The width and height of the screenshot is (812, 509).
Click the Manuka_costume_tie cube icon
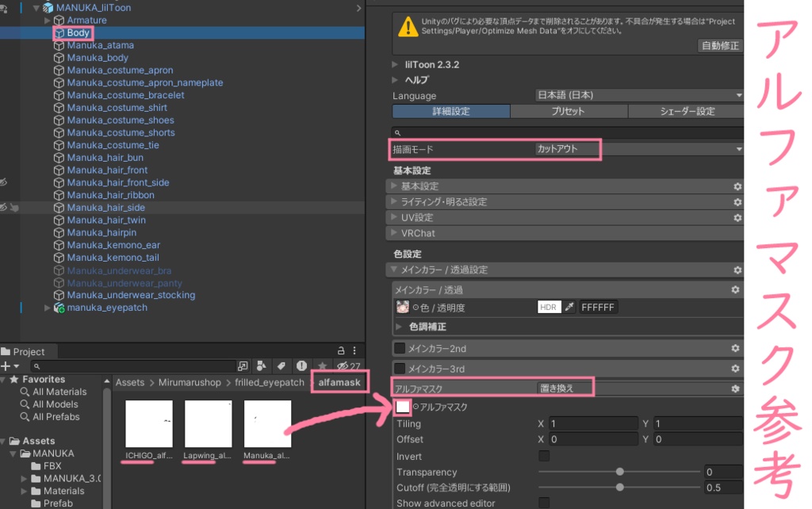click(x=59, y=146)
